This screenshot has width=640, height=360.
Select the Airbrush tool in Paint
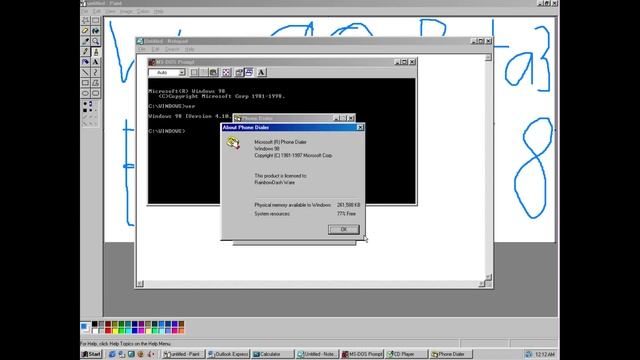85,62
